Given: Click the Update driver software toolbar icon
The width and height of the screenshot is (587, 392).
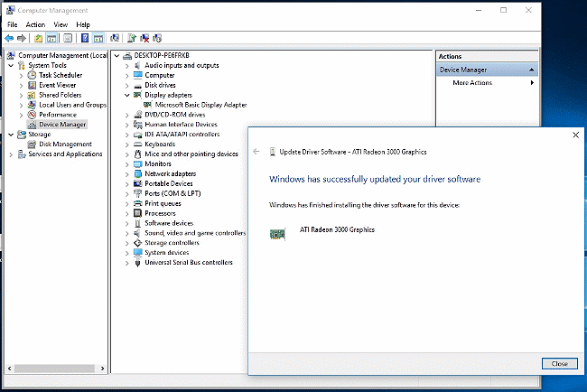Looking at the screenshot, I should point(132,38).
